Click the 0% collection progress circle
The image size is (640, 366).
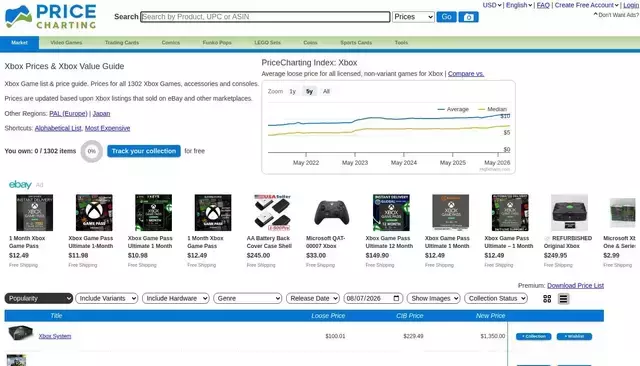click(x=92, y=151)
